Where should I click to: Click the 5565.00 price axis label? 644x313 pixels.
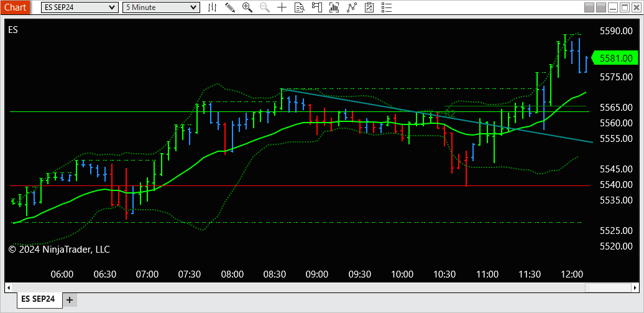[615, 108]
